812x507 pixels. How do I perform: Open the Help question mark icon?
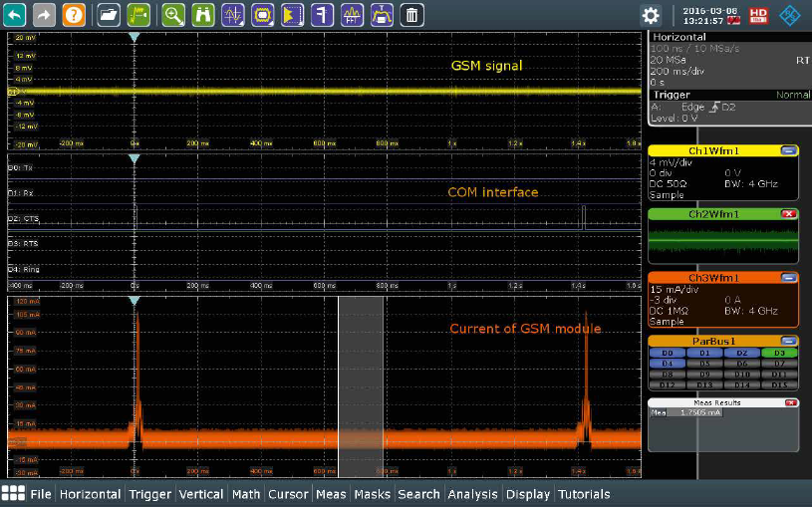pyautogui.click(x=74, y=15)
